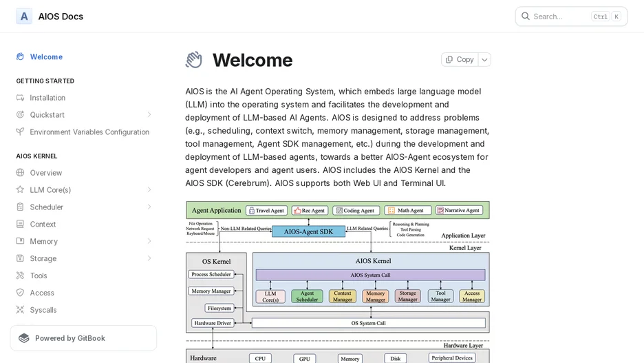Click the GETTING STARTED section heading
This screenshot has height=363, width=644.
45,81
